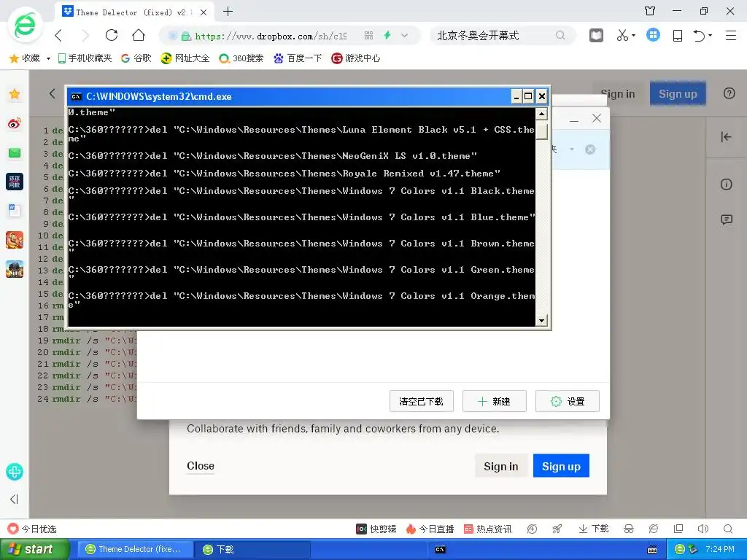Click Sign in in the Dropbox prompt
This screenshot has width=747, height=560.
pyautogui.click(x=500, y=466)
